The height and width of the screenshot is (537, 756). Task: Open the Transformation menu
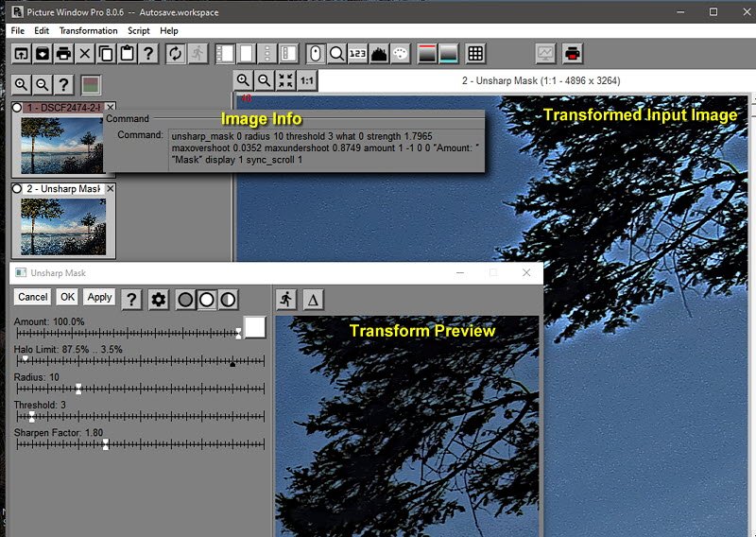(x=88, y=30)
